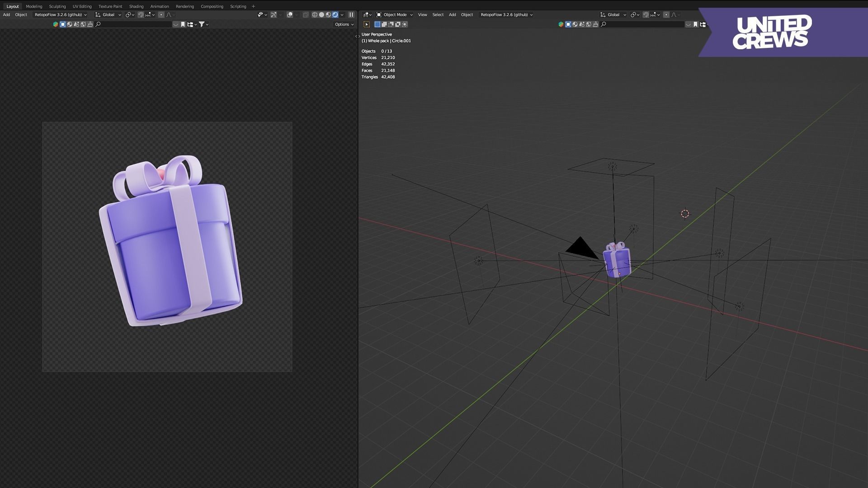Click the pause render preview button
This screenshot has width=868, height=488.
click(351, 14)
